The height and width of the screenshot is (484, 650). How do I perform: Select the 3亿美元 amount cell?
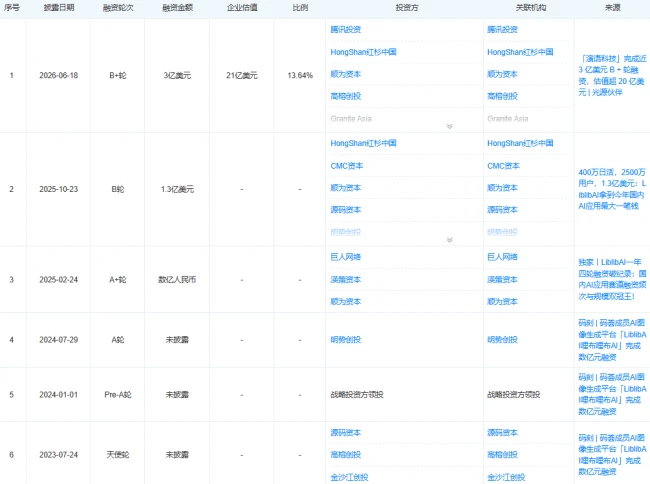(x=177, y=75)
